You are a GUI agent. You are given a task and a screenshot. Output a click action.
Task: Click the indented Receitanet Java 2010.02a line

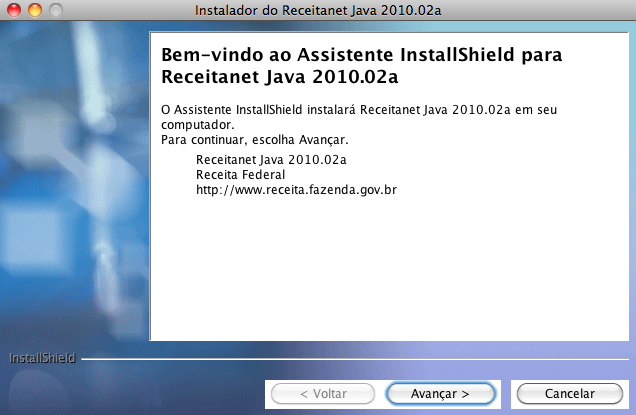click(271, 160)
